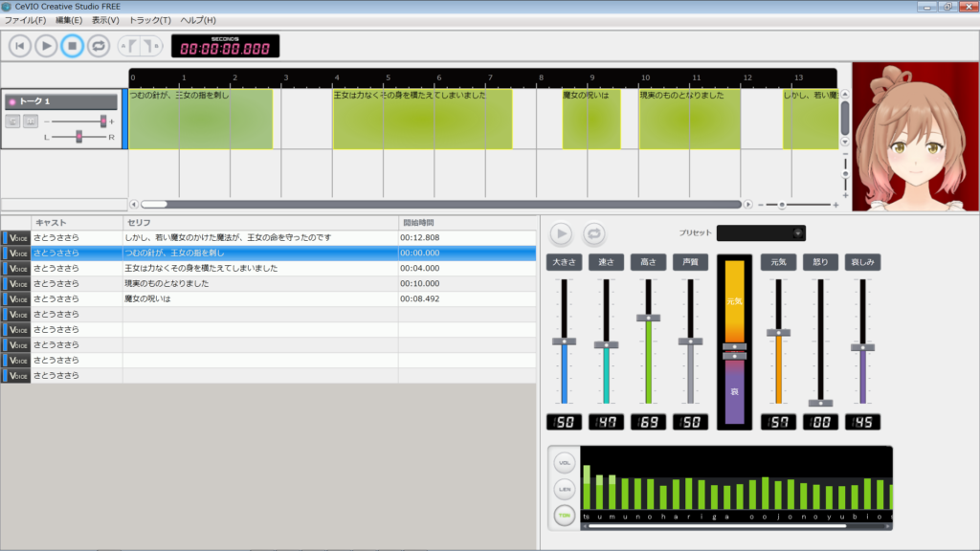Click the L/R pan slider handle on トーク 1
Screen dimensions: 980x551
coord(78,137)
